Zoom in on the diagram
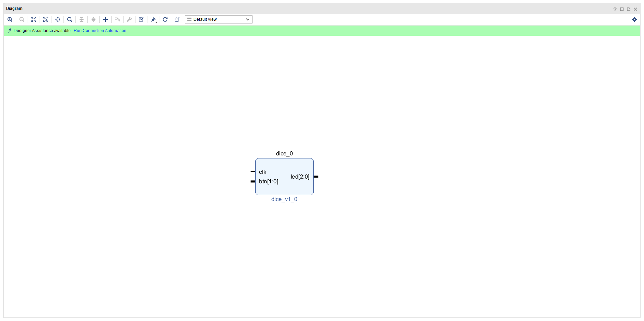644x321 pixels. (x=10, y=19)
